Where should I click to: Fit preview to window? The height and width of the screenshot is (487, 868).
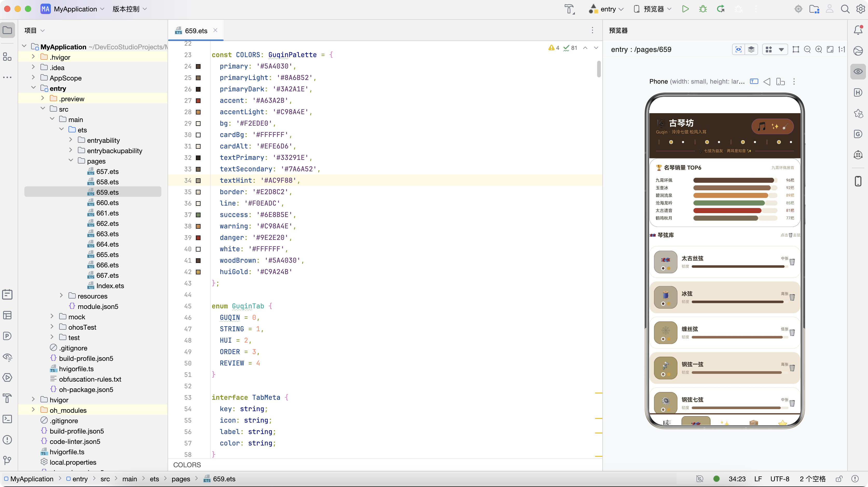click(830, 50)
